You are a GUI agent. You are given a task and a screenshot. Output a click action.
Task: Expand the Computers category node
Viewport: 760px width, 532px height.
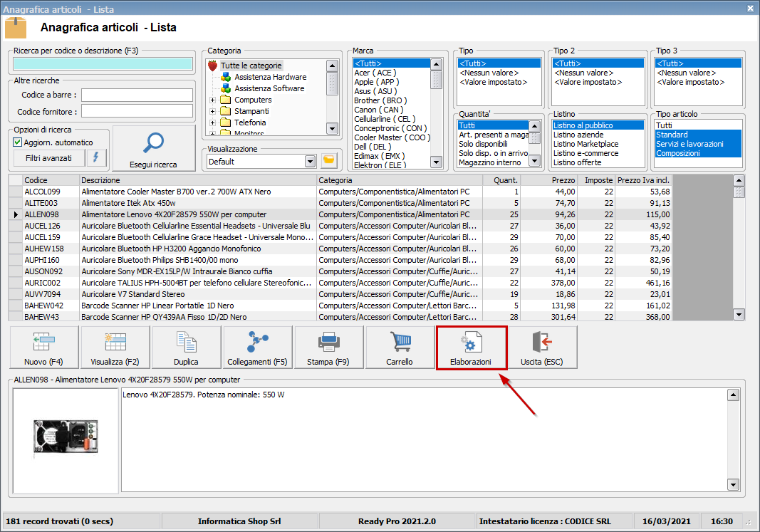pyautogui.click(x=212, y=100)
